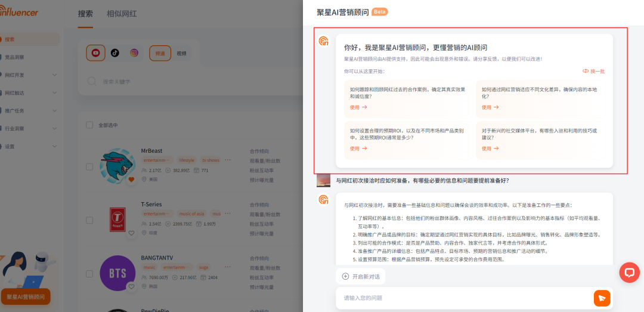Viewport: 644px width, 312px height.
Task: Click the suga tag on BANGTANTV
Action: click(x=204, y=267)
